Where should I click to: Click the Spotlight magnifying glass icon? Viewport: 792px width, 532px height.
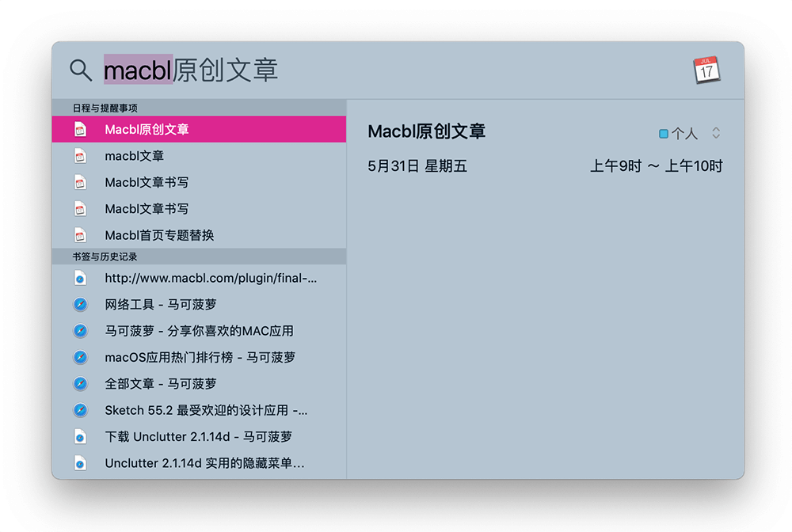(81, 70)
